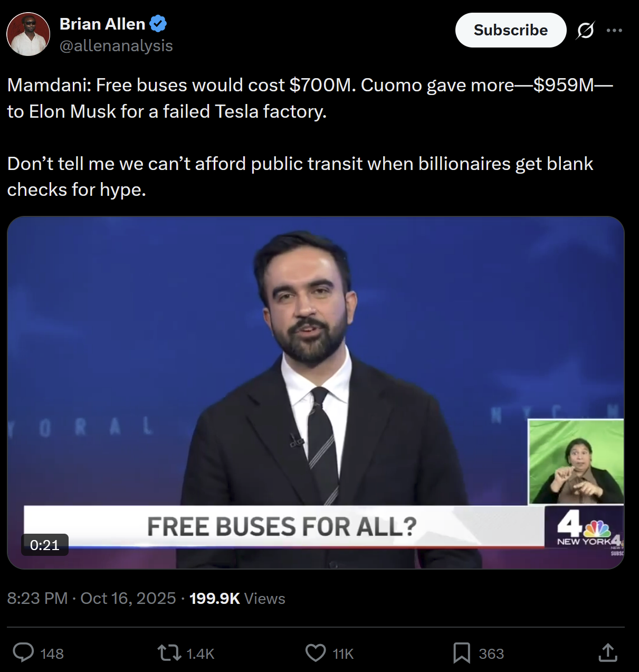Screen dimensions: 639x672
Task: Open Brian Allen's profile picture
Action: (x=28, y=34)
